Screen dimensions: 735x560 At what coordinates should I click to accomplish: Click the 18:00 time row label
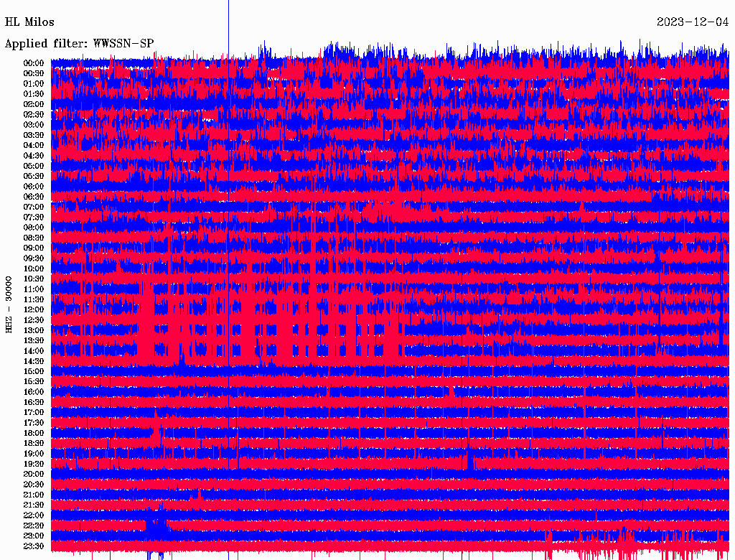pyautogui.click(x=33, y=433)
